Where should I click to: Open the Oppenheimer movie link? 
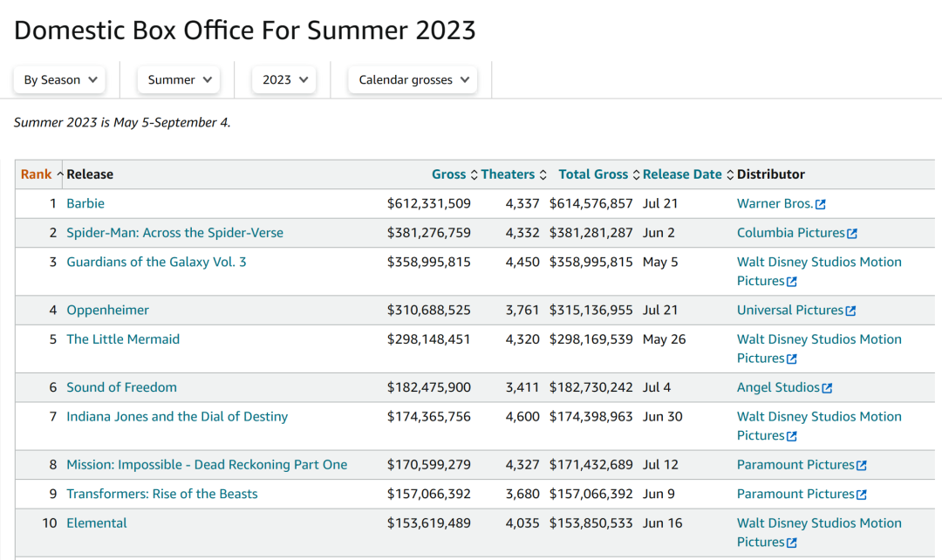(107, 310)
